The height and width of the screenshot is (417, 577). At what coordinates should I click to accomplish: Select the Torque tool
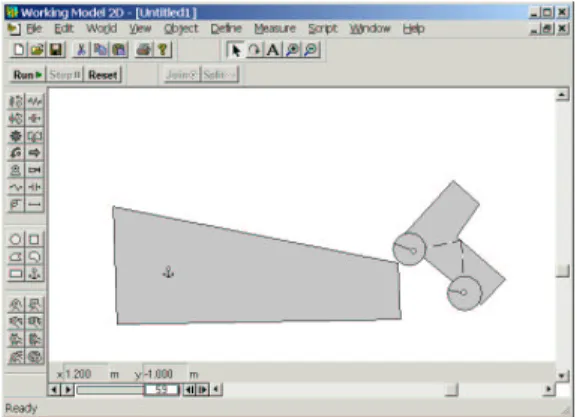tap(16, 153)
